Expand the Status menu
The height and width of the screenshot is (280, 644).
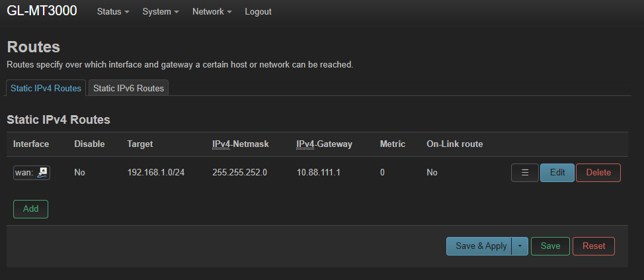click(112, 12)
